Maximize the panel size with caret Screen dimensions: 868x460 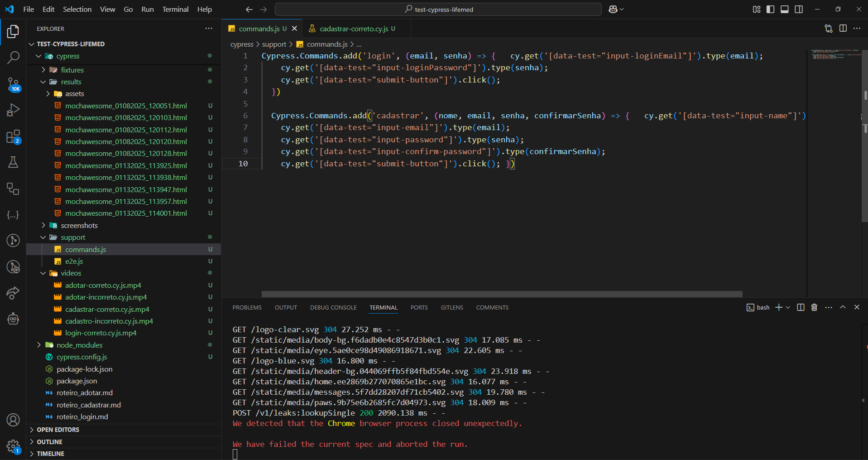click(x=843, y=307)
